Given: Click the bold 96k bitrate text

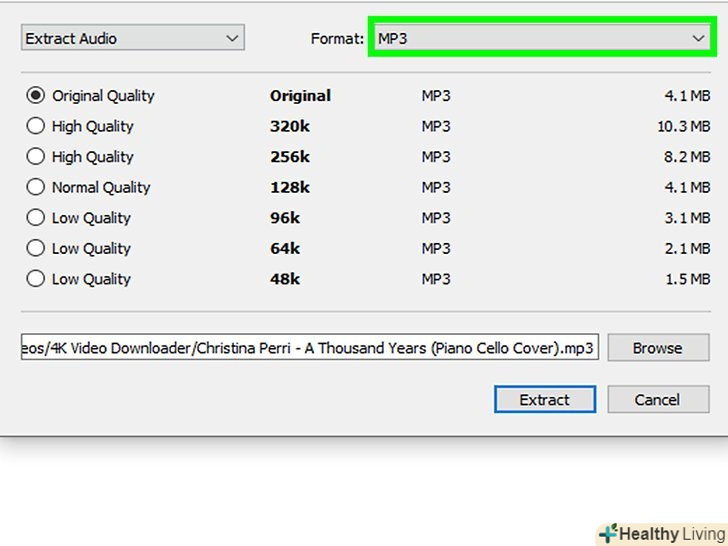Looking at the screenshot, I should click(285, 218).
